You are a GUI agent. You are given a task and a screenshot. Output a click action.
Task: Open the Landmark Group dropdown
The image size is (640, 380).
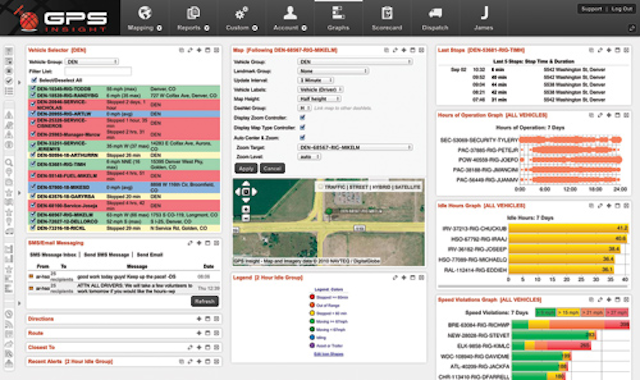333,71
